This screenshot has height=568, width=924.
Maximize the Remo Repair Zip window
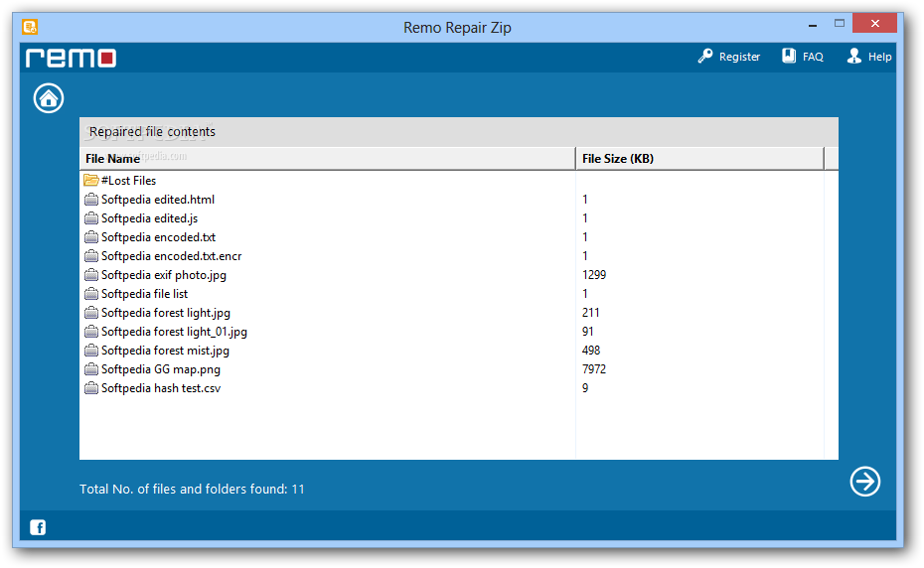[840, 24]
